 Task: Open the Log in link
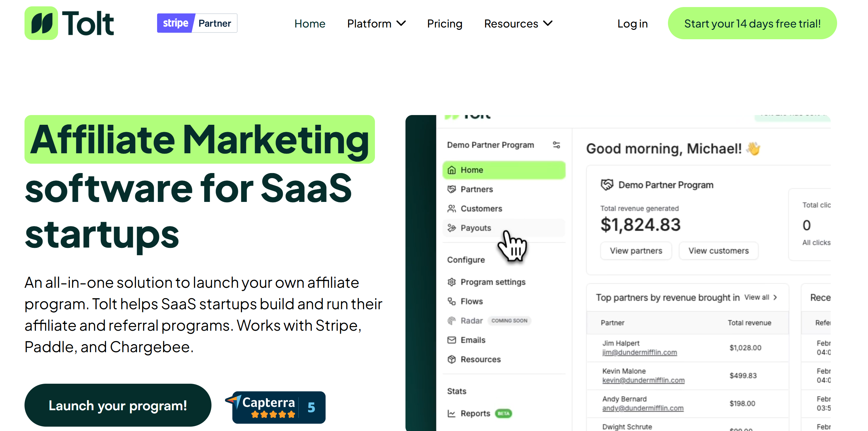[x=632, y=23]
